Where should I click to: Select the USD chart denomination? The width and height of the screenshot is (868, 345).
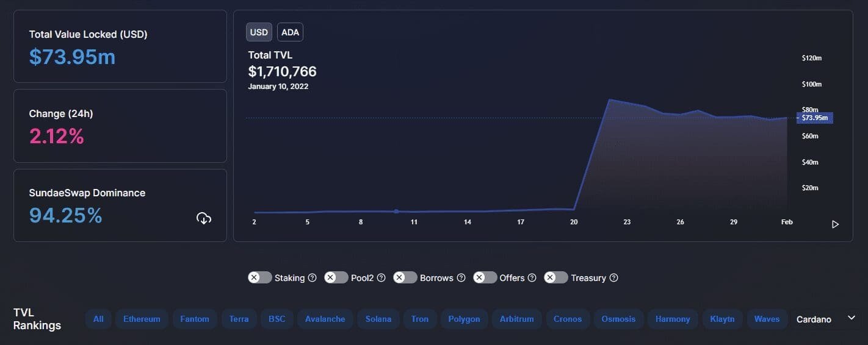[259, 32]
